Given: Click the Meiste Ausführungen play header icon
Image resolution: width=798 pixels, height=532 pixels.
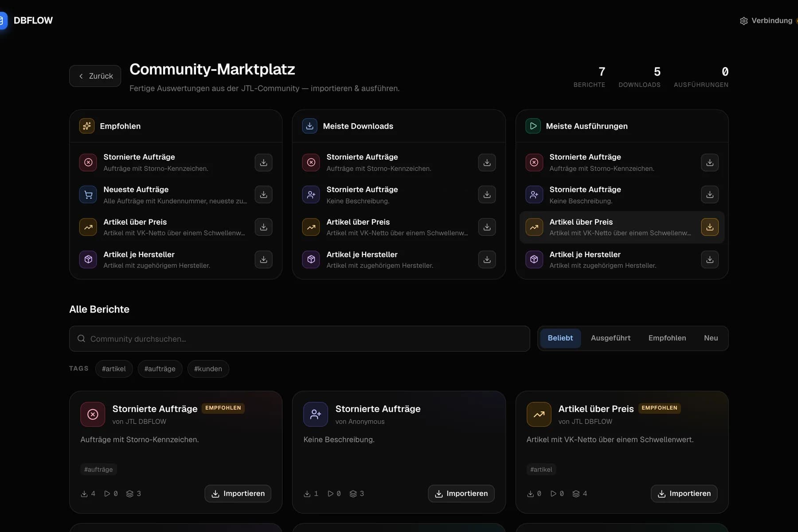Looking at the screenshot, I should pos(533,126).
